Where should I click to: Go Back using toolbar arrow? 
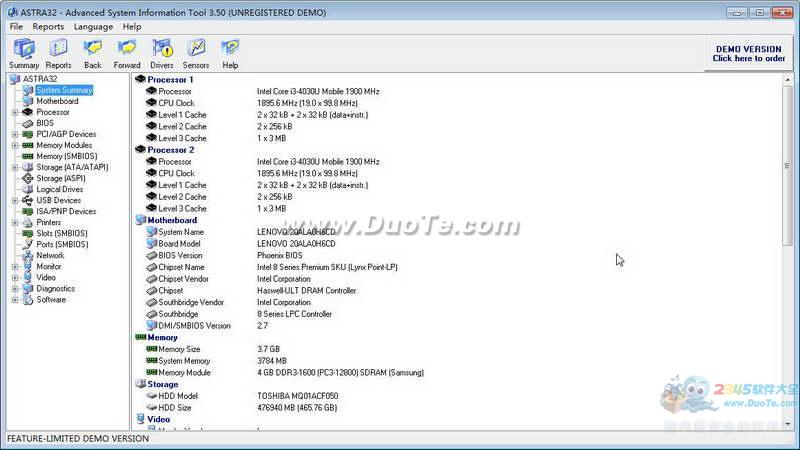click(93, 54)
